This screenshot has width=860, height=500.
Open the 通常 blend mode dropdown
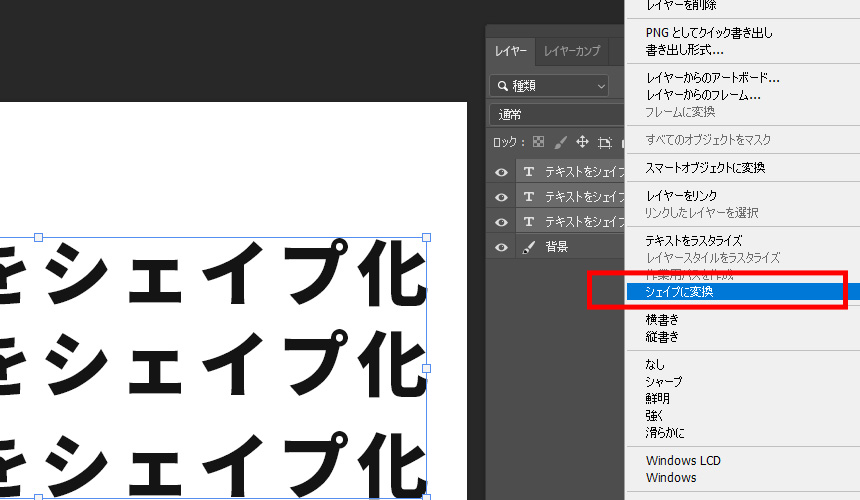click(556, 114)
